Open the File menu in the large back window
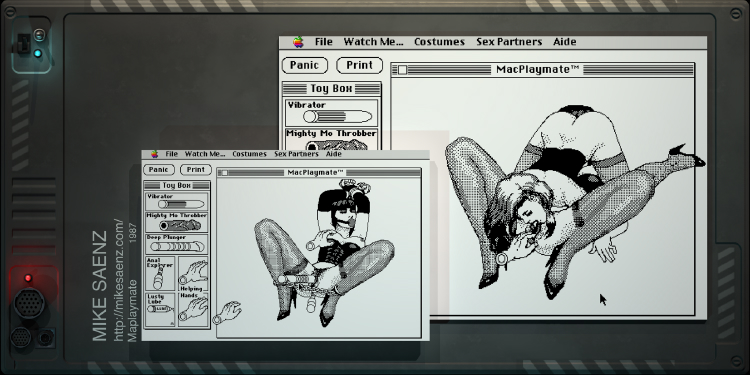 point(323,42)
